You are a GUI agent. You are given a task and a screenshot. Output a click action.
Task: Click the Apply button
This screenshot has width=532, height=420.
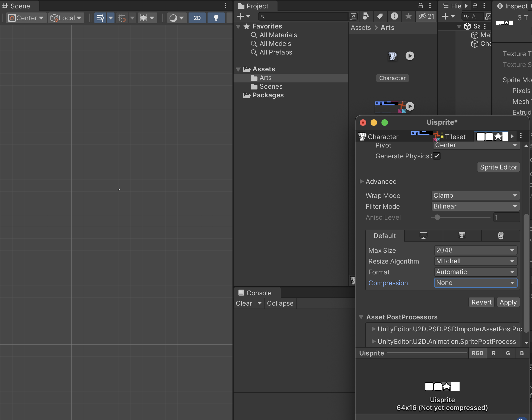tap(508, 302)
